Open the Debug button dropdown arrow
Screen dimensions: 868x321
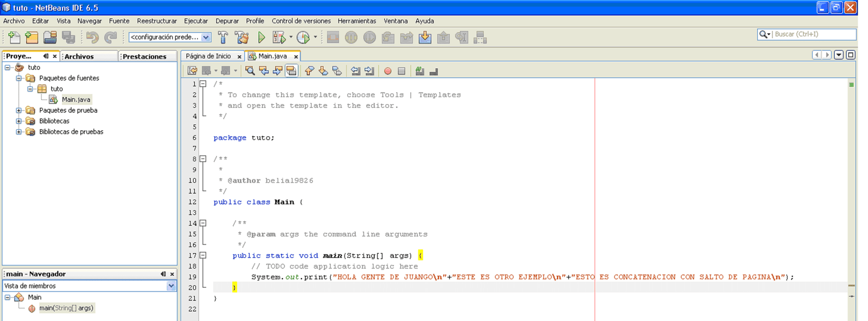291,37
